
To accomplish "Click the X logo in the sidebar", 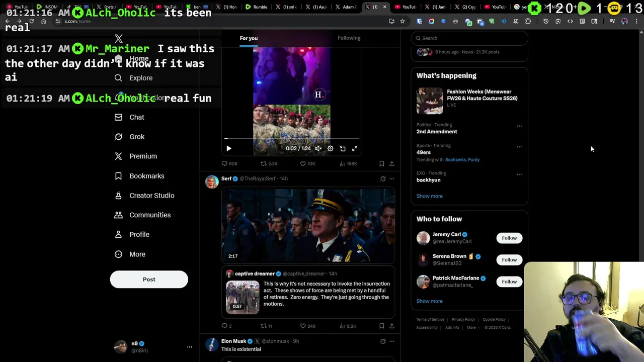I will tap(119, 39).
